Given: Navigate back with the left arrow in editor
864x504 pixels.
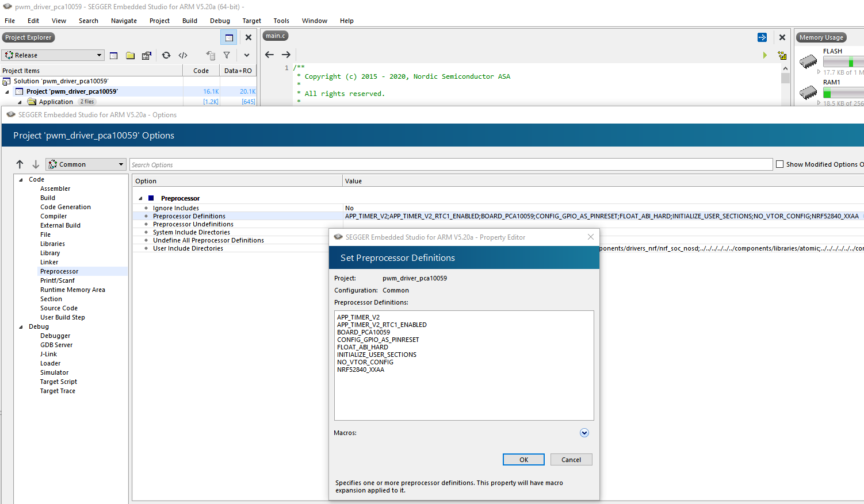Looking at the screenshot, I should [x=269, y=55].
